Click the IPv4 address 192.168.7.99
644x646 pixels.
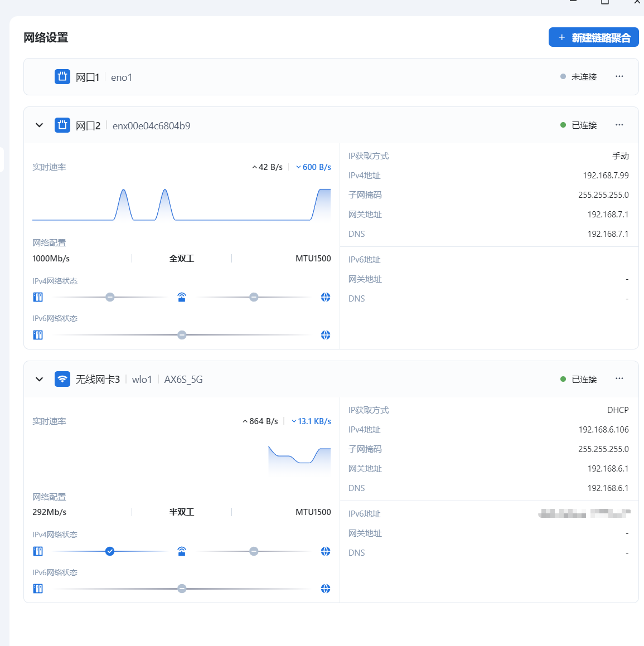tap(606, 176)
